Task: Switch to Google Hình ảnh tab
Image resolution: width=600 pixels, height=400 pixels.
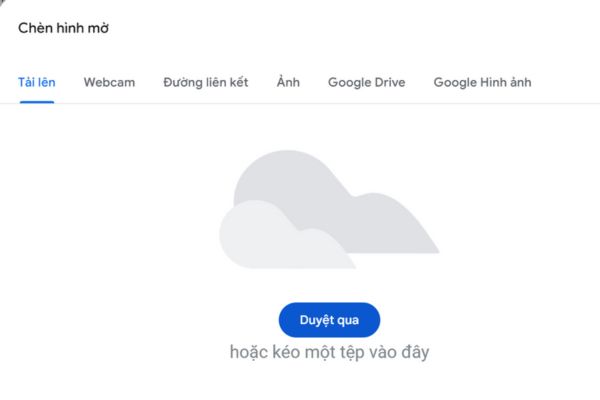Action: coord(482,82)
